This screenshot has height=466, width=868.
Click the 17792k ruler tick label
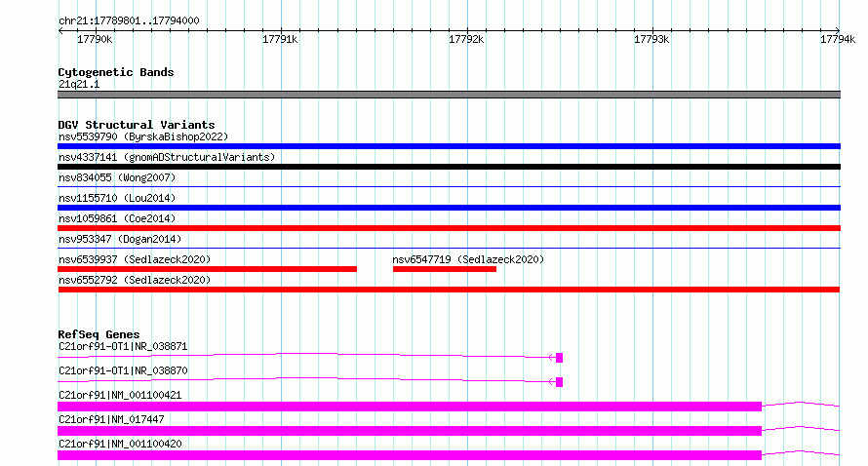pyautogui.click(x=466, y=39)
